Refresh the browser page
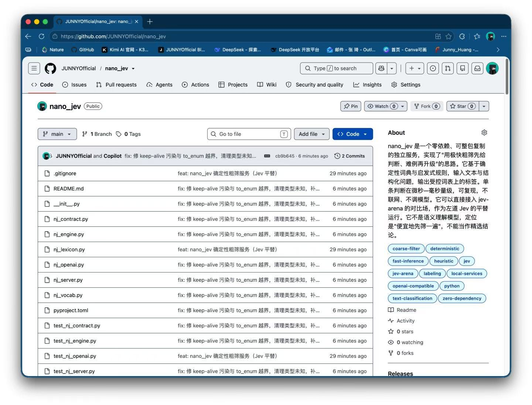532x405 pixels. click(x=42, y=36)
